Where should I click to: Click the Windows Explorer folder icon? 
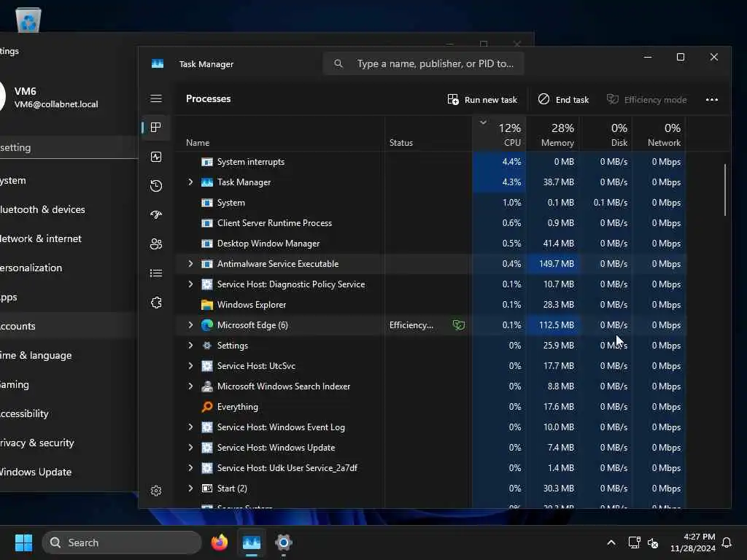point(206,305)
